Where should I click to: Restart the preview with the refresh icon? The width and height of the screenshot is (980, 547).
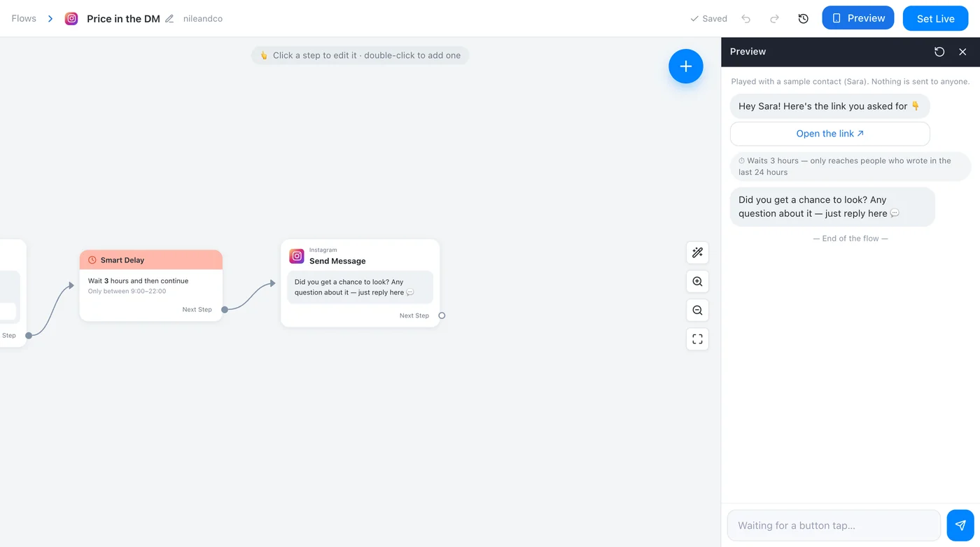(x=939, y=52)
